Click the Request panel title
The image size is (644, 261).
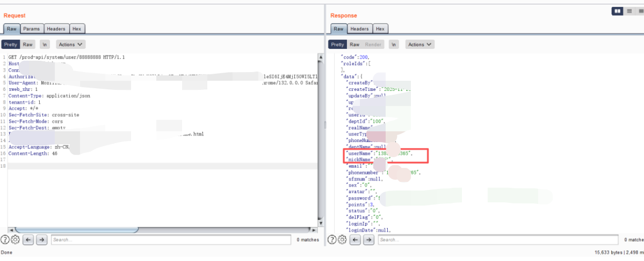pyautogui.click(x=15, y=16)
